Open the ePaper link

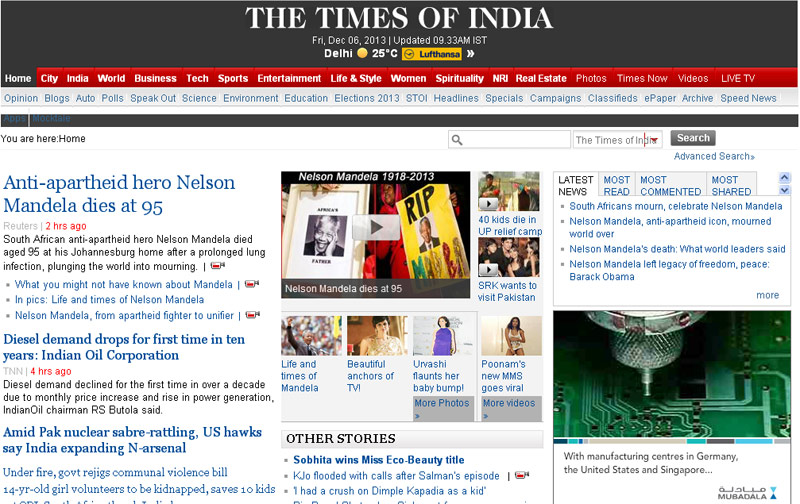click(660, 98)
